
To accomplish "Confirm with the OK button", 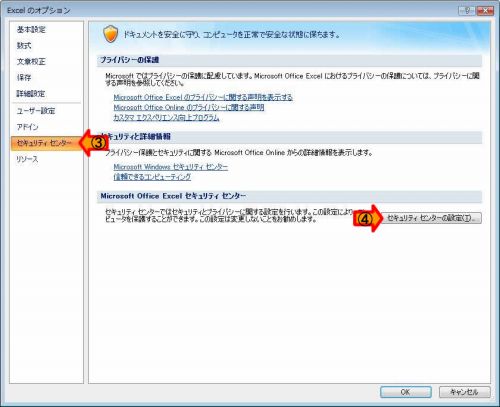I will (406, 392).
